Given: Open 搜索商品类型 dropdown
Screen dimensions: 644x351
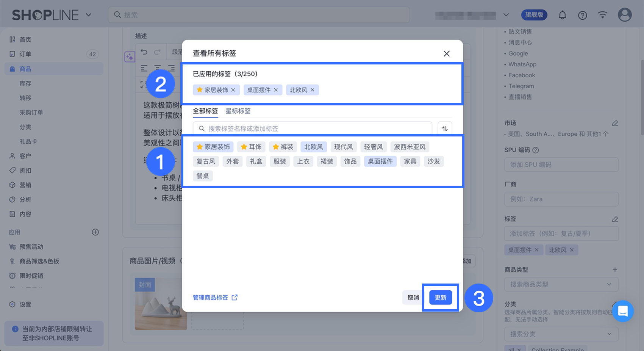Looking at the screenshot, I should tap(561, 284).
